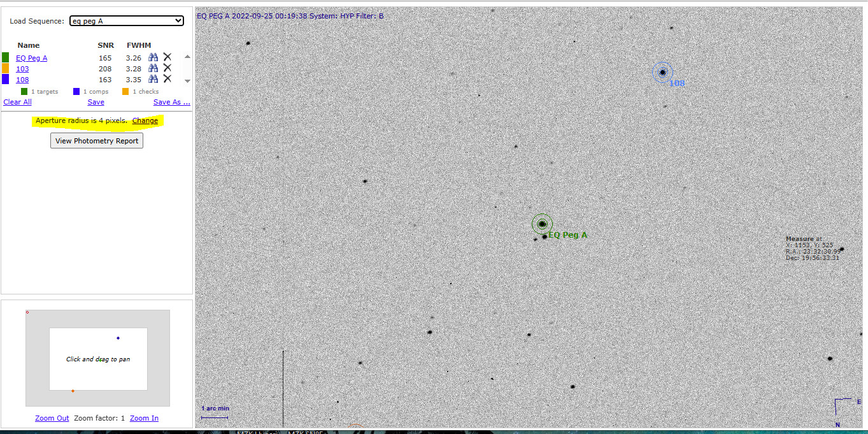Click binoculars icon for star 103
This screenshot has width=868, height=434.
tap(153, 68)
